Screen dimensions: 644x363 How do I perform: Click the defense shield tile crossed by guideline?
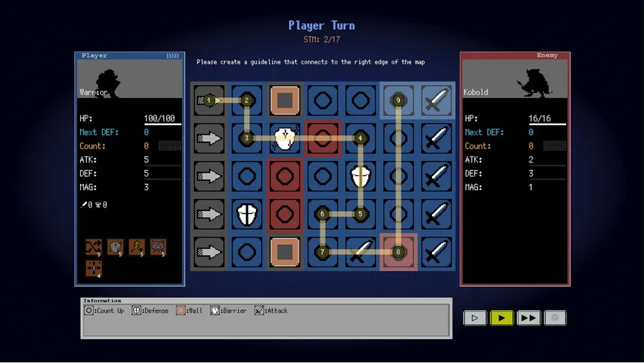361,176
